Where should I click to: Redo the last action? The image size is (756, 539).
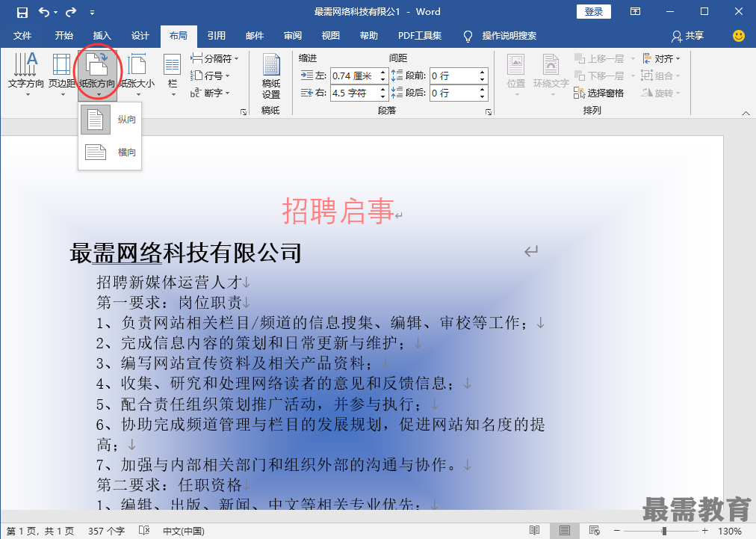pyautogui.click(x=71, y=12)
